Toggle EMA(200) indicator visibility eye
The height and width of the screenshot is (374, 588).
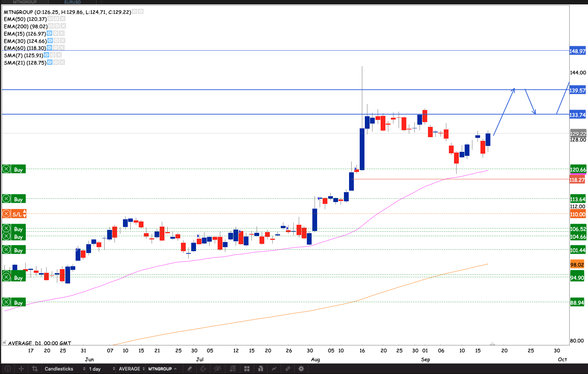(51, 26)
